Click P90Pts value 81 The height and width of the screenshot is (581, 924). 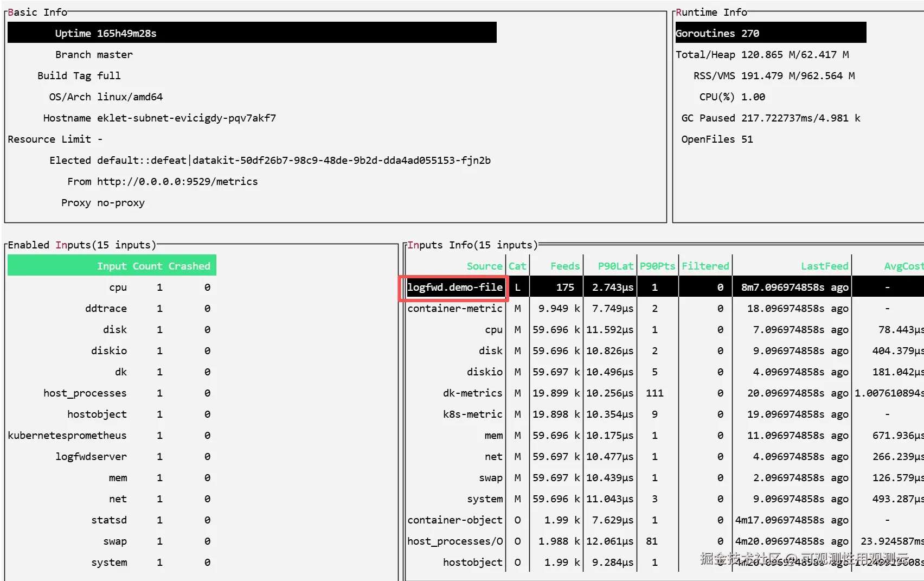[x=651, y=541]
